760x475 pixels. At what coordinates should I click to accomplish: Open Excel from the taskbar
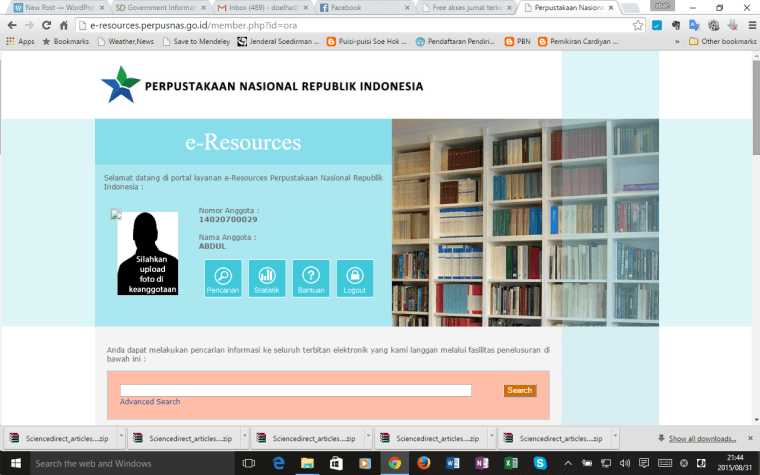[x=511, y=463]
